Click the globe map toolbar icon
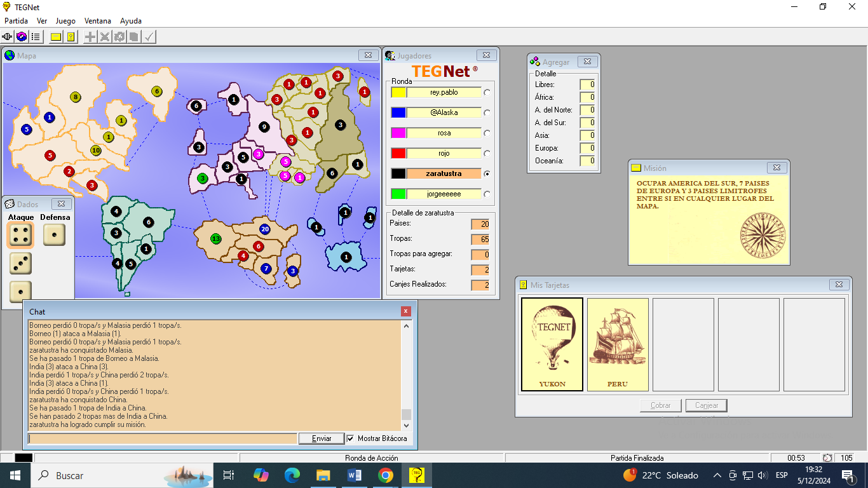 coord(22,37)
